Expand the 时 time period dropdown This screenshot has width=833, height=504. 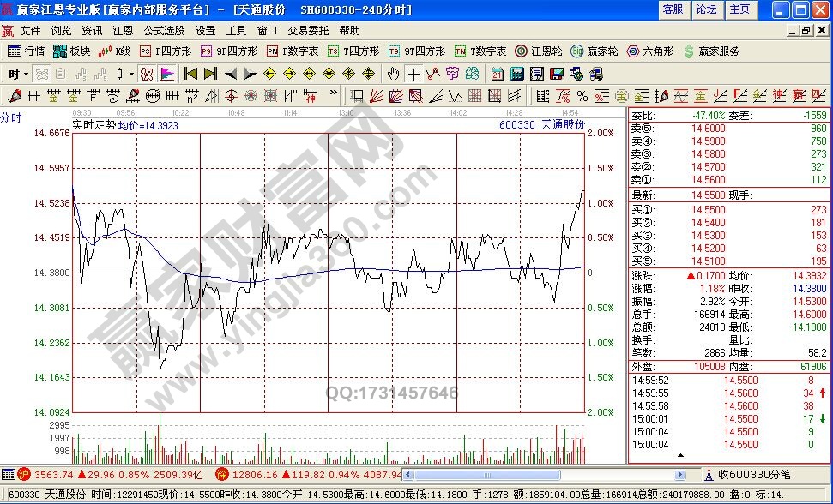[x=17, y=74]
